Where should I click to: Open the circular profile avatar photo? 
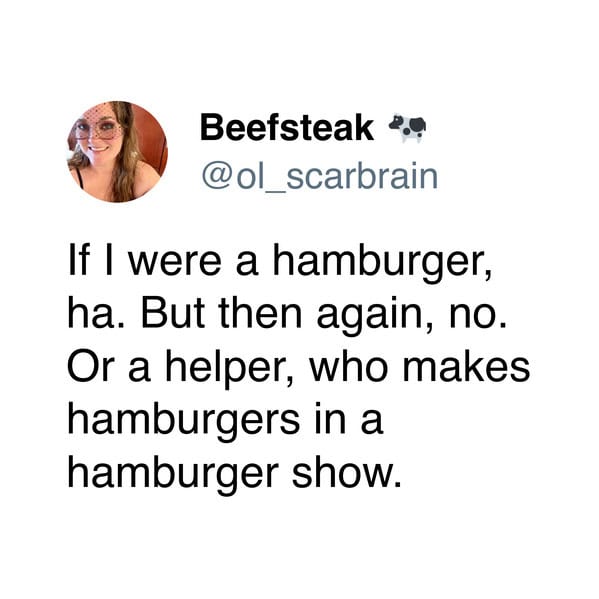(x=117, y=152)
